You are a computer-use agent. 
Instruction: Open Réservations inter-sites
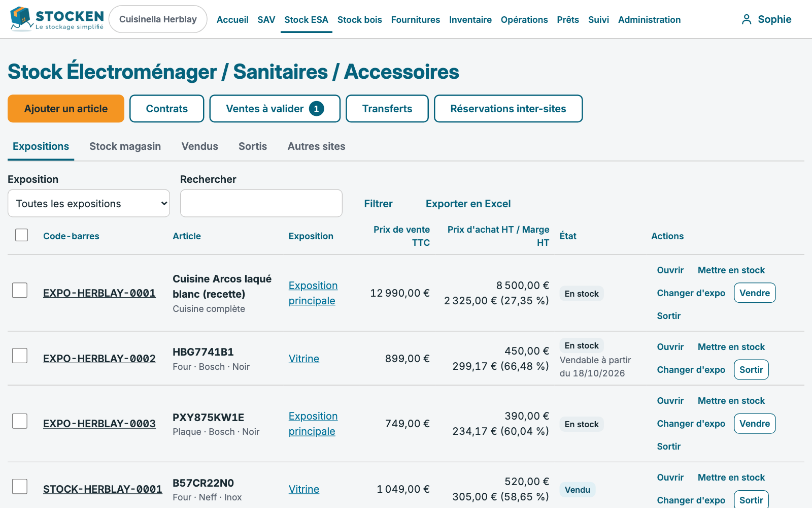508,109
